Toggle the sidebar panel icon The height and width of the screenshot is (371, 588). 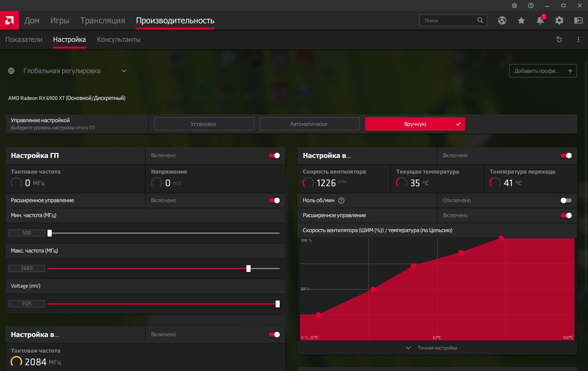coord(578,20)
